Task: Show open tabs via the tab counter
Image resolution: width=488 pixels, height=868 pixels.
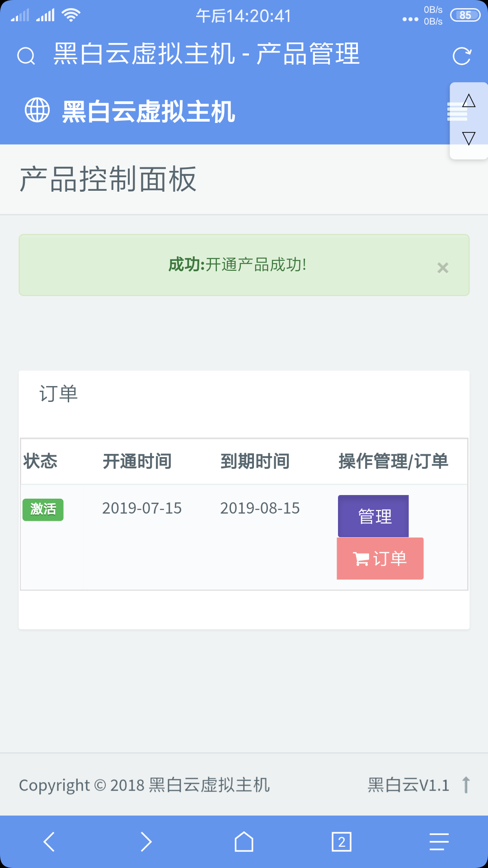Action: tap(342, 842)
